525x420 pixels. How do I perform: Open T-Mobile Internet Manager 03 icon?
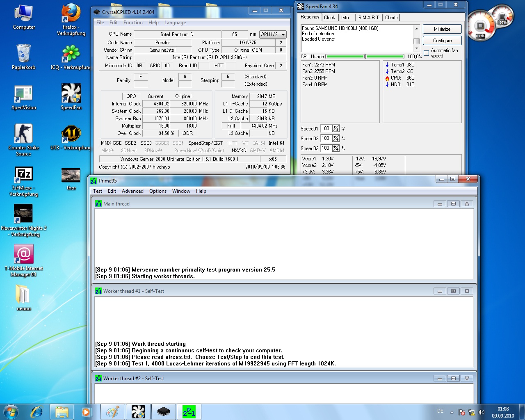[x=24, y=261]
